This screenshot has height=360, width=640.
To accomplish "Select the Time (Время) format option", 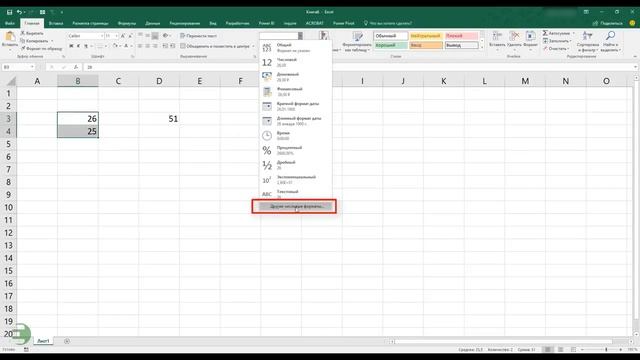I will click(x=296, y=136).
